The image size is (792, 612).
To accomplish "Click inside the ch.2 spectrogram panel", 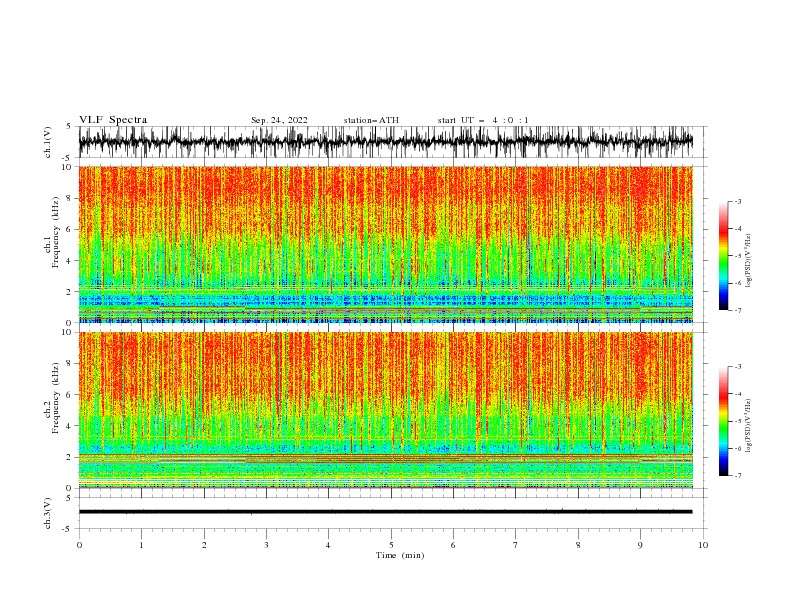I will click(x=386, y=410).
